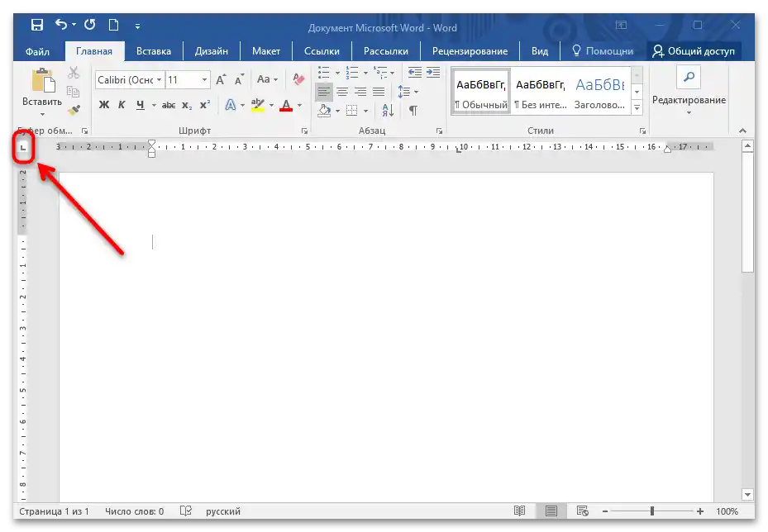Collapse the ribbon with chevron
The image size is (768, 532).
pos(742,131)
